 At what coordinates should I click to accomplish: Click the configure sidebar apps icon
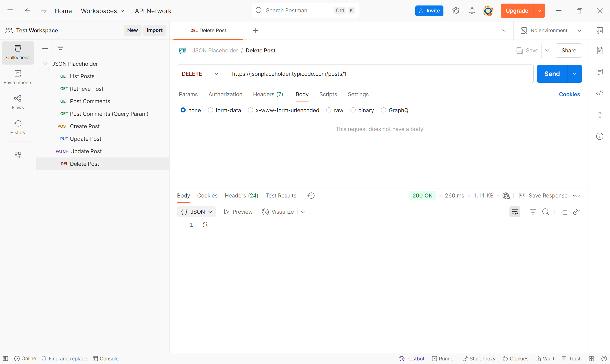coord(18,155)
